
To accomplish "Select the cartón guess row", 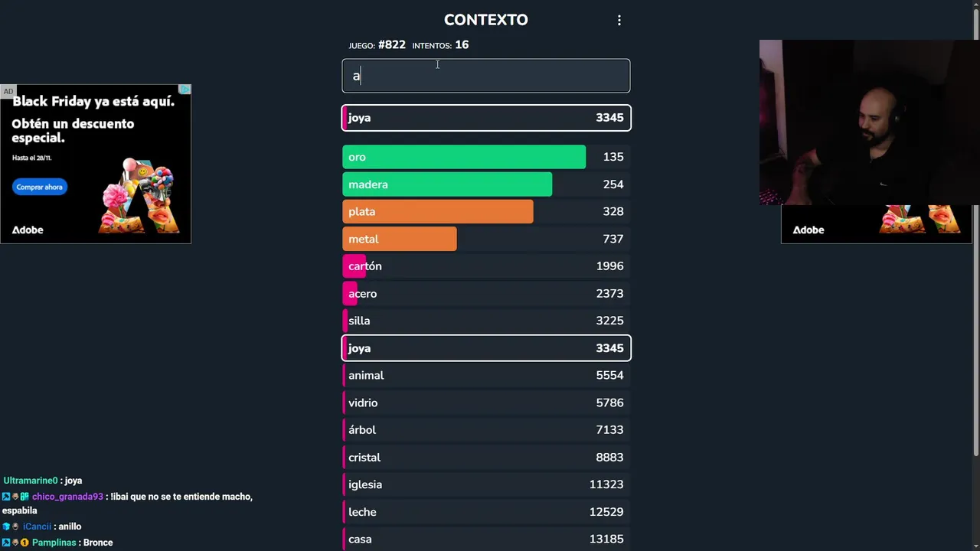I will pyautogui.click(x=485, y=266).
